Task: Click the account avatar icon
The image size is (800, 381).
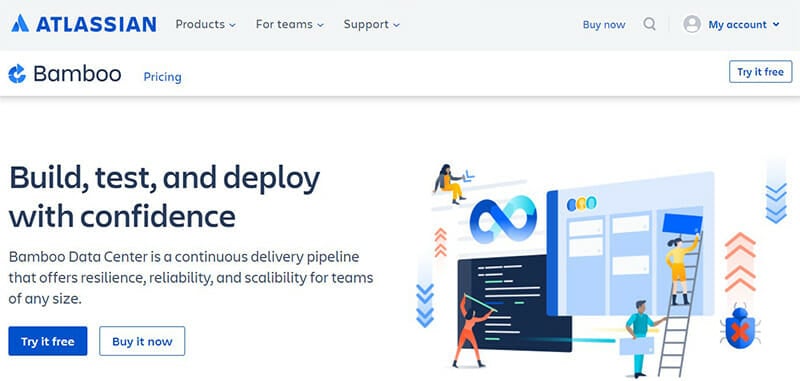Action: pyautogui.click(x=692, y=24)
